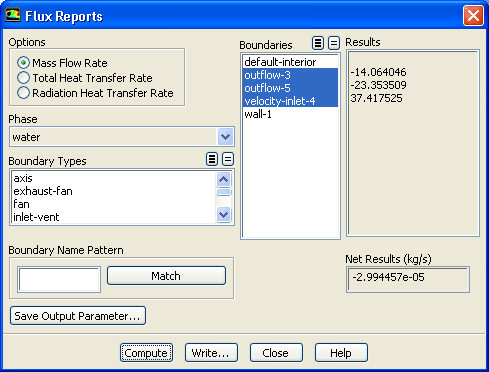The width and height of the screenshot is (489, 372).
Task: Click the Match button
Action: pos(166,276)
